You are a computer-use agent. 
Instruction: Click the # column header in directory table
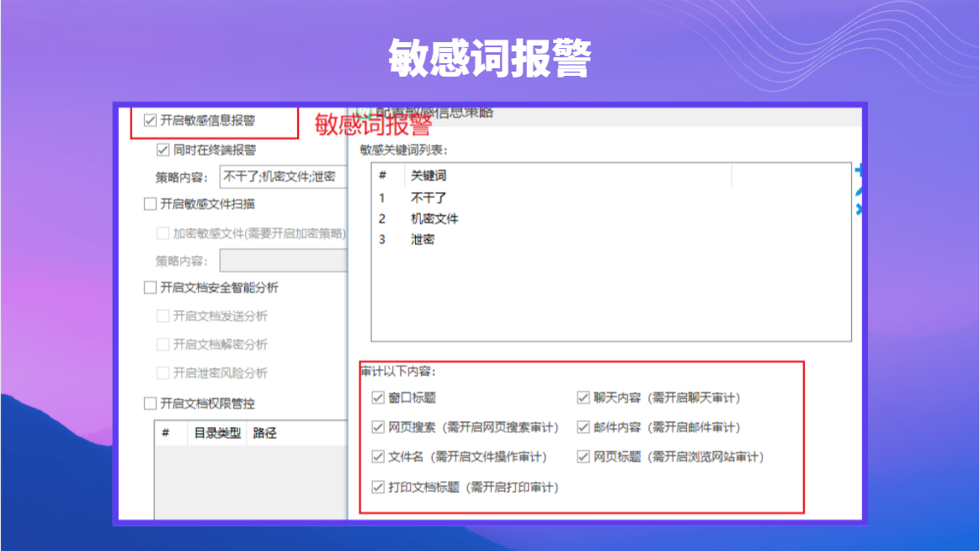click(171, 433)
